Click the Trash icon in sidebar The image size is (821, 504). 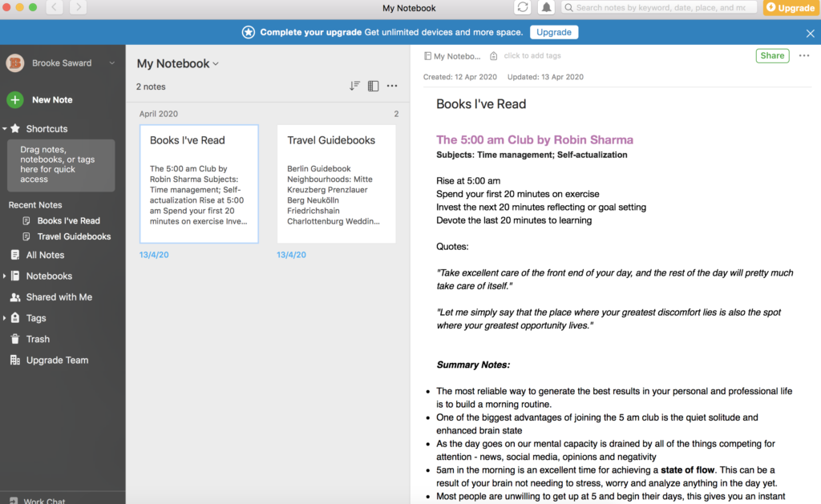pyautogui.click(x=15, y=339)
